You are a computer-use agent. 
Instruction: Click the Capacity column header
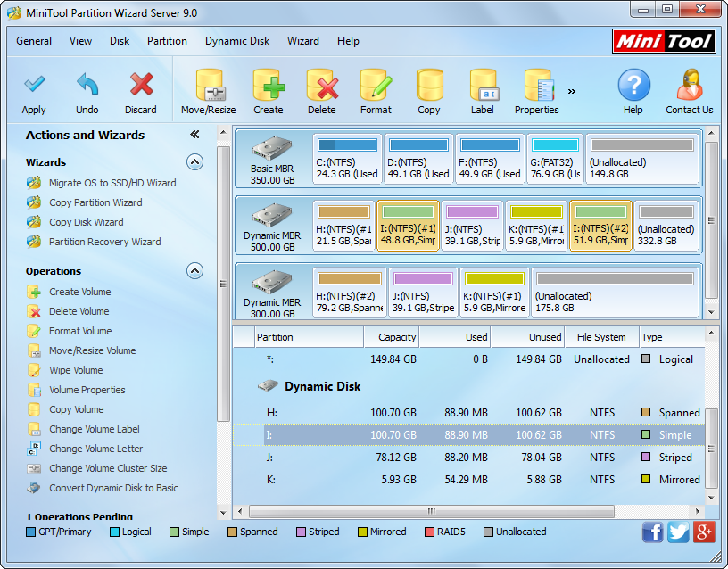coord(392,337)
